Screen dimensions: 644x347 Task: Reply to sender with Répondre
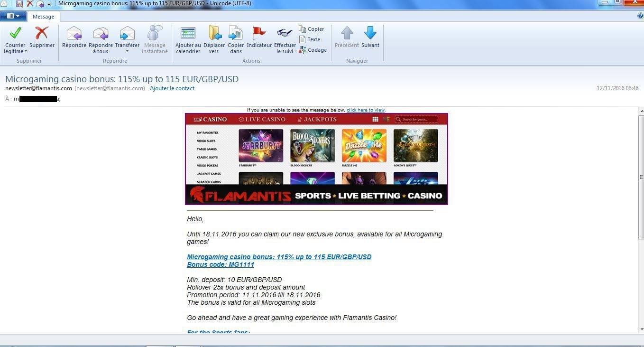(74, 37)
